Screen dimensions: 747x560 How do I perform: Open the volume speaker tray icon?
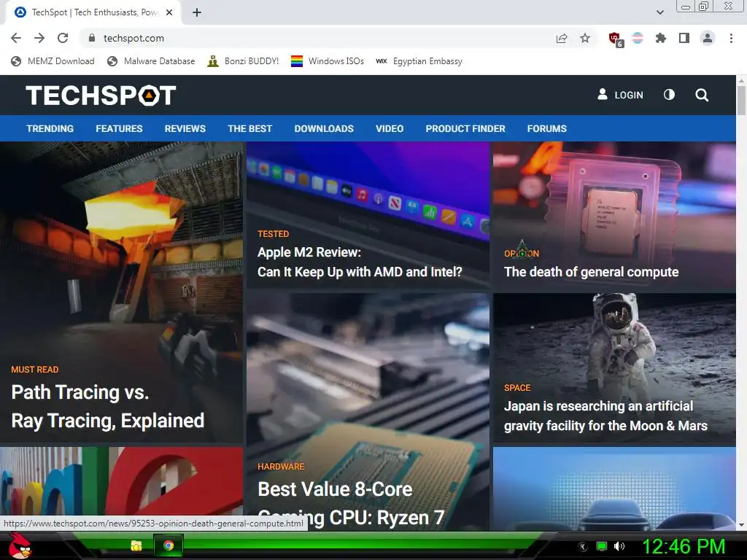coord(619,546)
